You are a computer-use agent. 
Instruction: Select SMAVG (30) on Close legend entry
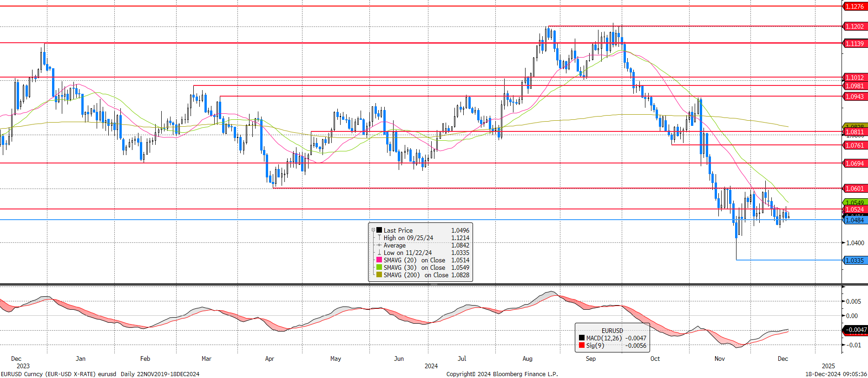(414, 267)
